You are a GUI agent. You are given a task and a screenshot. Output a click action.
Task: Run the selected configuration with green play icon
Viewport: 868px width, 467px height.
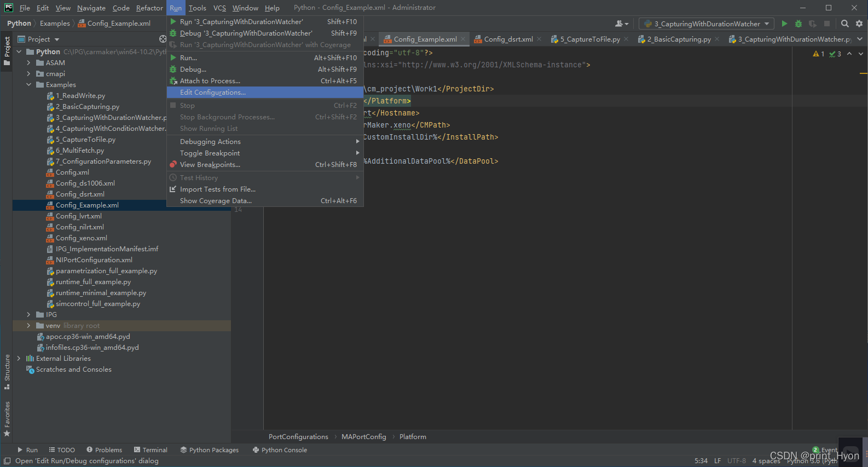tap(784, 24)
